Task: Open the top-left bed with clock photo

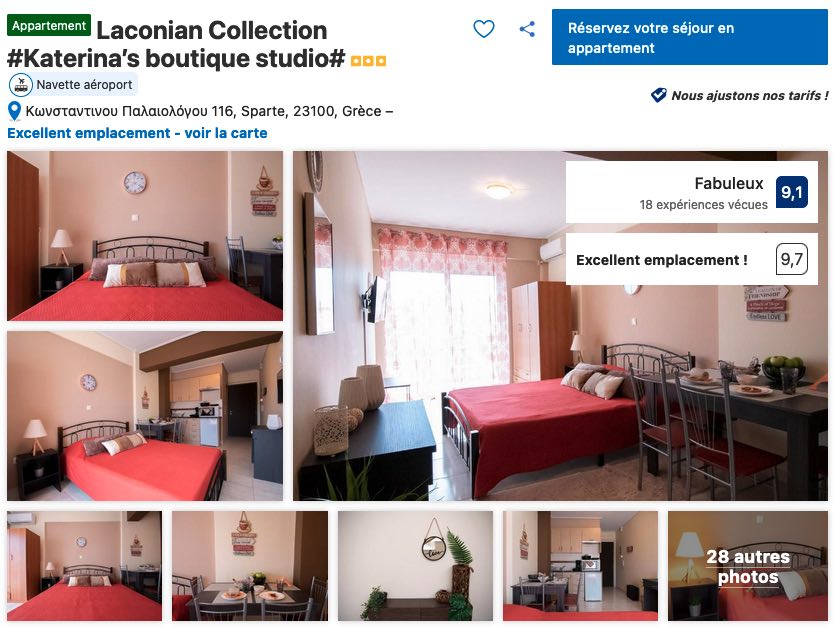Action: 145,236
